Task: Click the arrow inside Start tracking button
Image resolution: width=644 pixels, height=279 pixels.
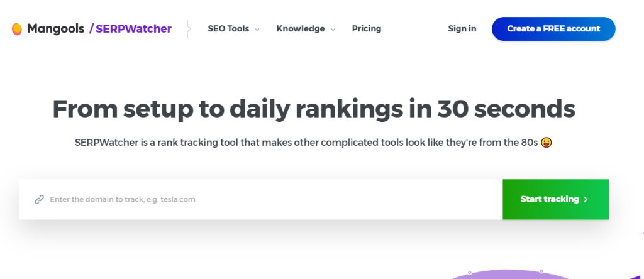Action: point(586,199)
